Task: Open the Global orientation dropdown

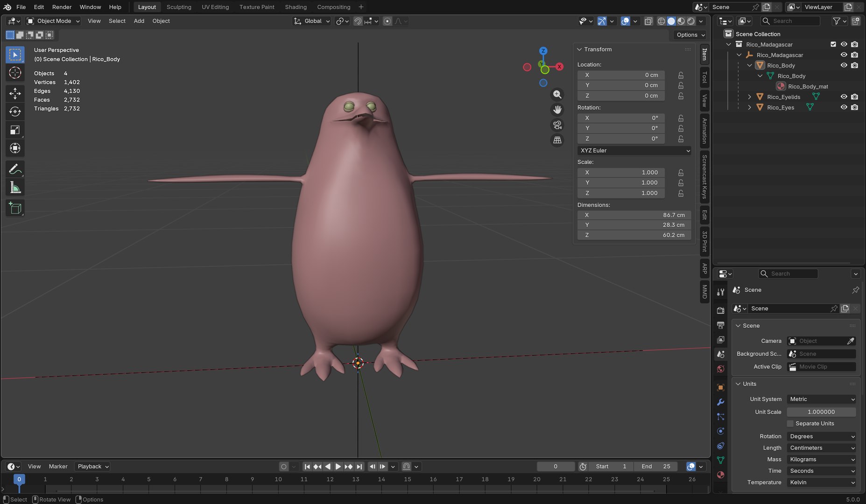Action: 311,21
